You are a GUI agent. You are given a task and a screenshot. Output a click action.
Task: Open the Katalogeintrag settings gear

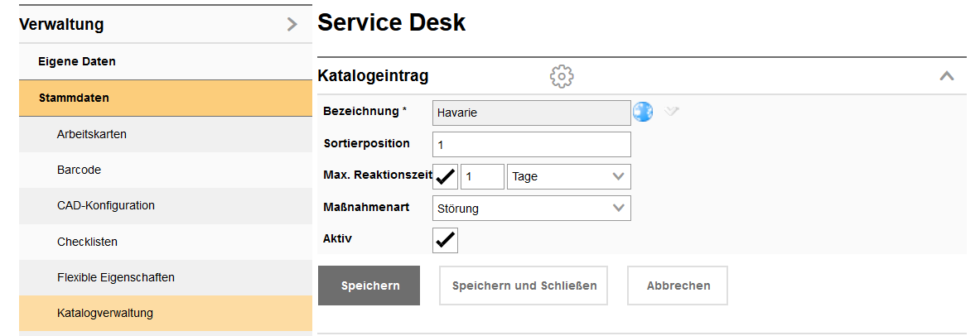562,76
